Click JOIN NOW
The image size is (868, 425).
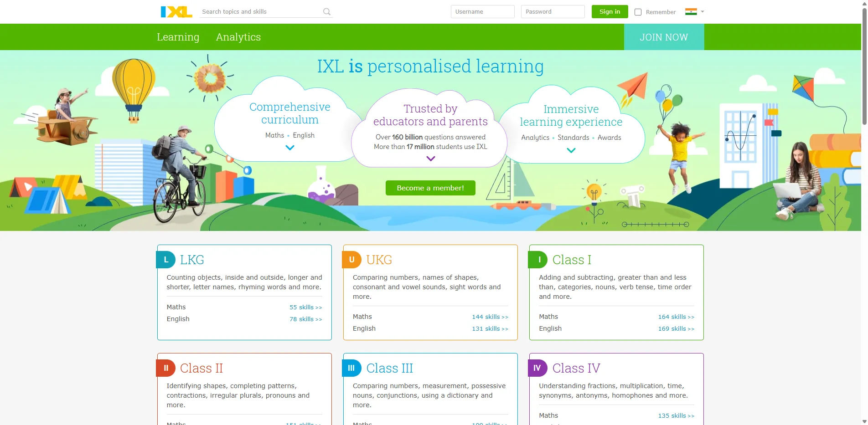pyautogui.click(x=664, y=37)
